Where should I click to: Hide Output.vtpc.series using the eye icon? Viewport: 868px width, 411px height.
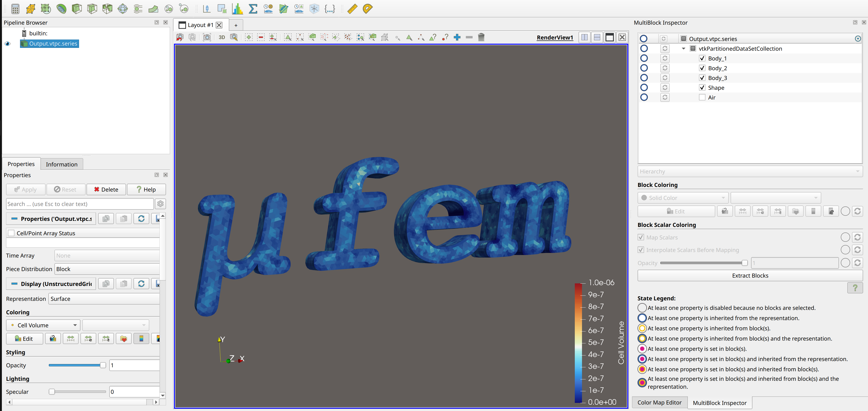(7, 44)
